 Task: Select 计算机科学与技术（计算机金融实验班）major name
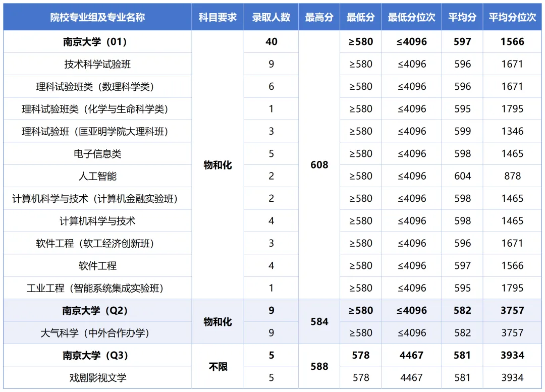[x=97, y=198]
